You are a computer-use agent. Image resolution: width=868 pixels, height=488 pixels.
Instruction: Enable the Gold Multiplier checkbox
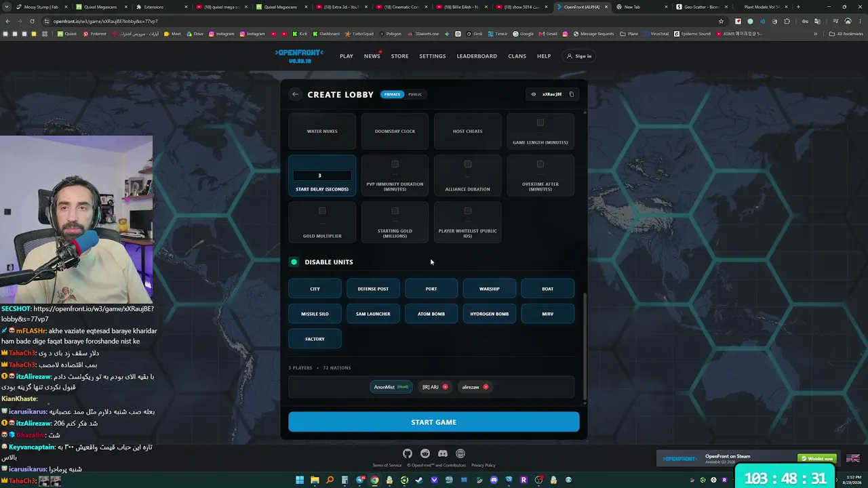point(322,211)
